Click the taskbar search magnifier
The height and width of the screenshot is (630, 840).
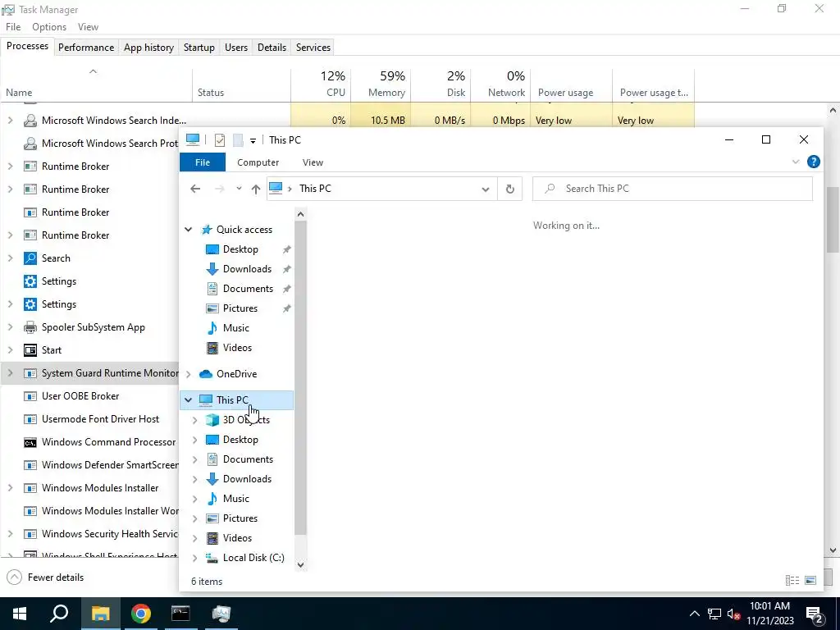(59, 614)
